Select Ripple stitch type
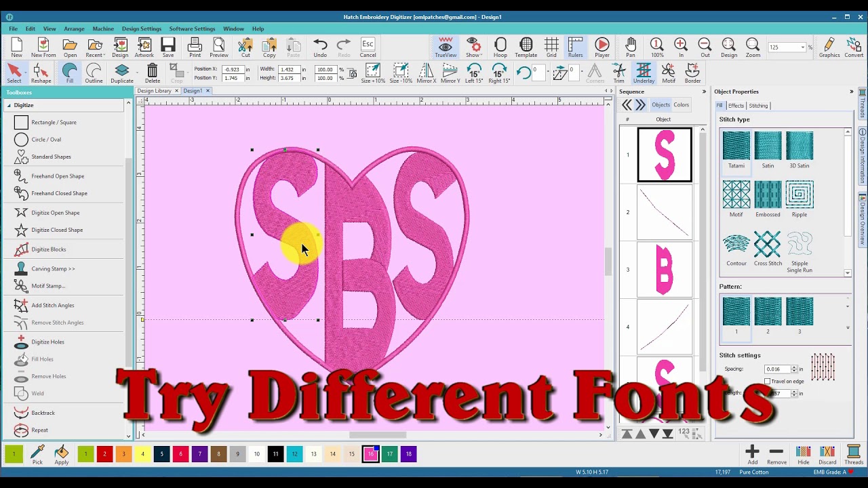The image size is (868, 488). coord(800,199)
